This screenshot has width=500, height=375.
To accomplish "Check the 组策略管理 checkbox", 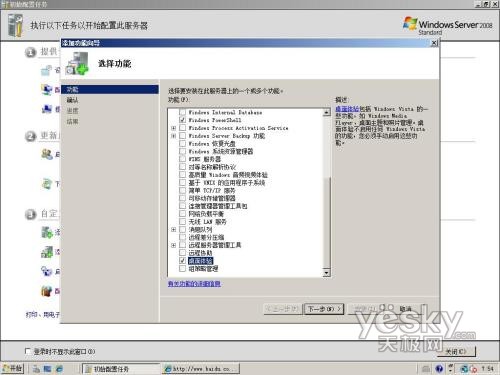I will point(182,268).
